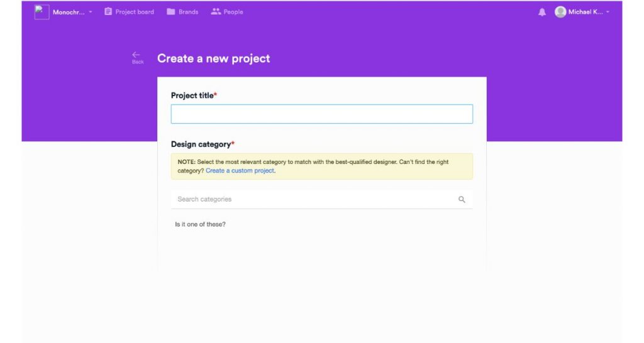
Task: Go to the People page
Action: [x=226, y=12]
